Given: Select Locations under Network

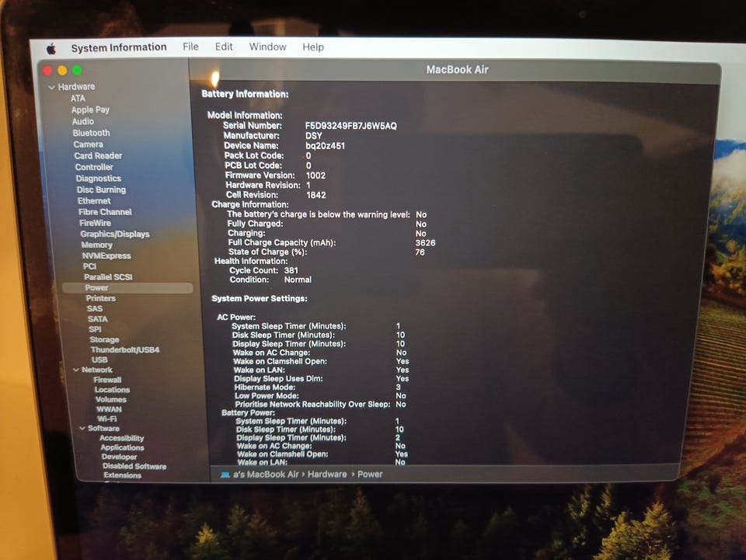Looking at the screenshot, I should click(112, 390).
